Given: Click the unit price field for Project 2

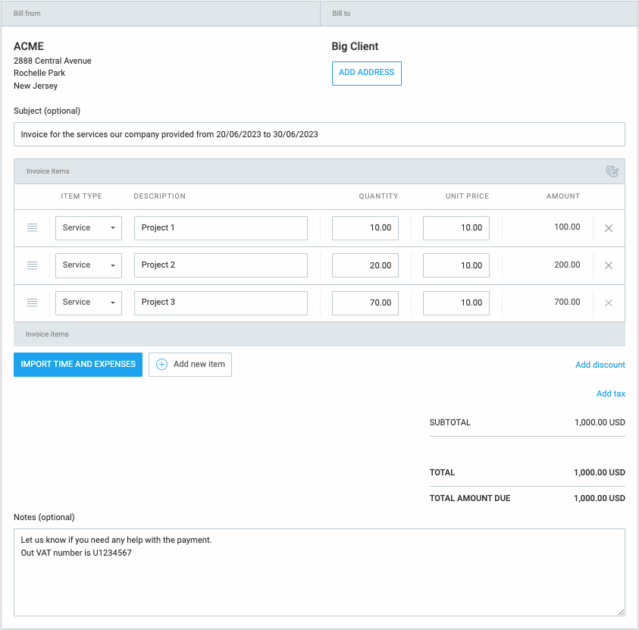Looking at the screenshot, I should click(456, 265).
